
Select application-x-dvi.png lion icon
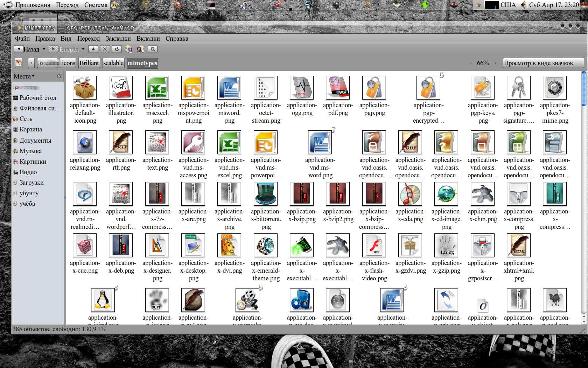coord(229,245)
